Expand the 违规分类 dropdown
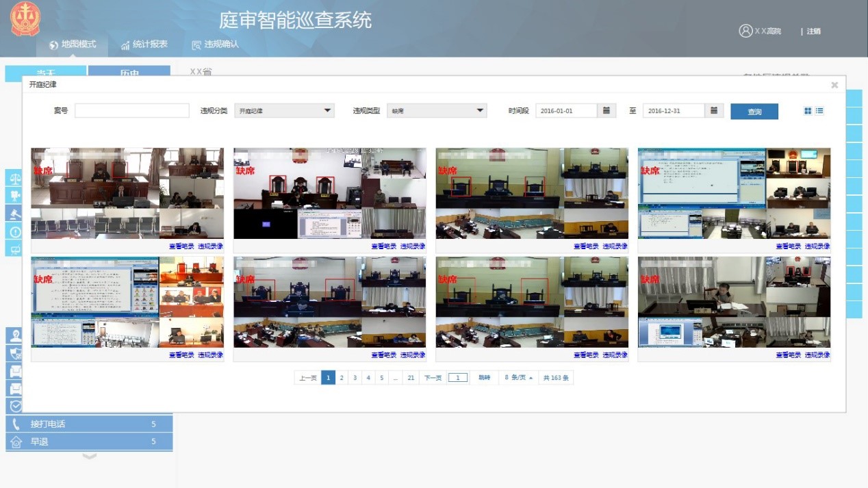Viewport: 868px width, 488px height. point(284,111)
